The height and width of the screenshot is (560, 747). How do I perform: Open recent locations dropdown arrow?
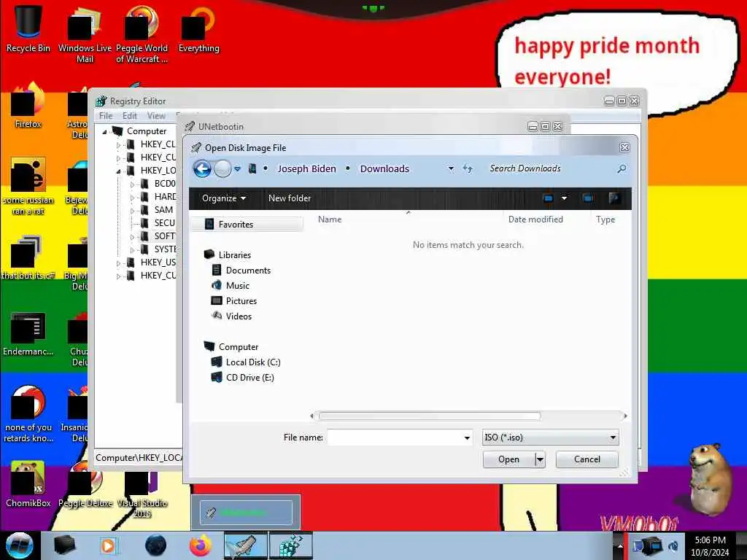point(237,168)
